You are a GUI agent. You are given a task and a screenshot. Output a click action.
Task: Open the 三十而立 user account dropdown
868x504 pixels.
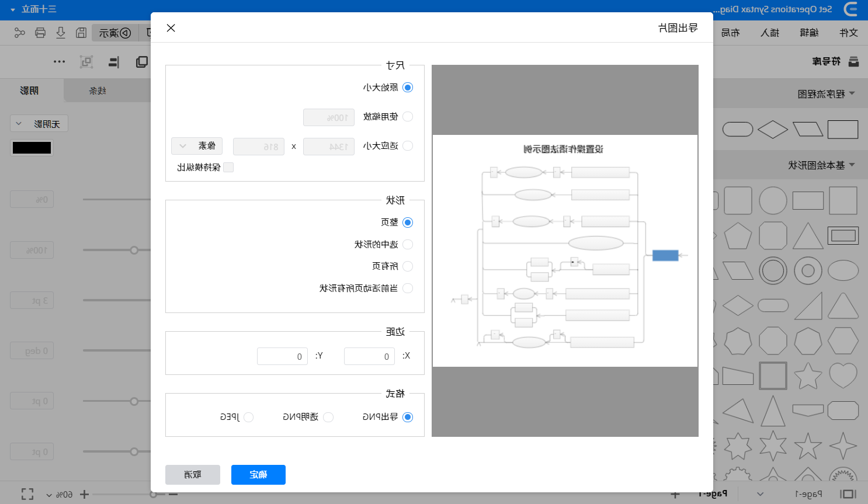point(33,9)
